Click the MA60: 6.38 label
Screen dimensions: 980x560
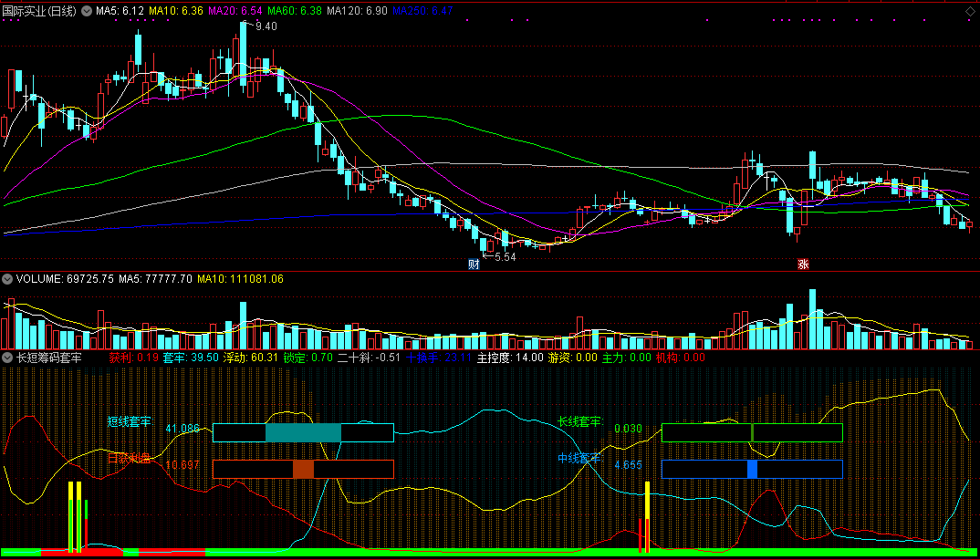point(295,11)
